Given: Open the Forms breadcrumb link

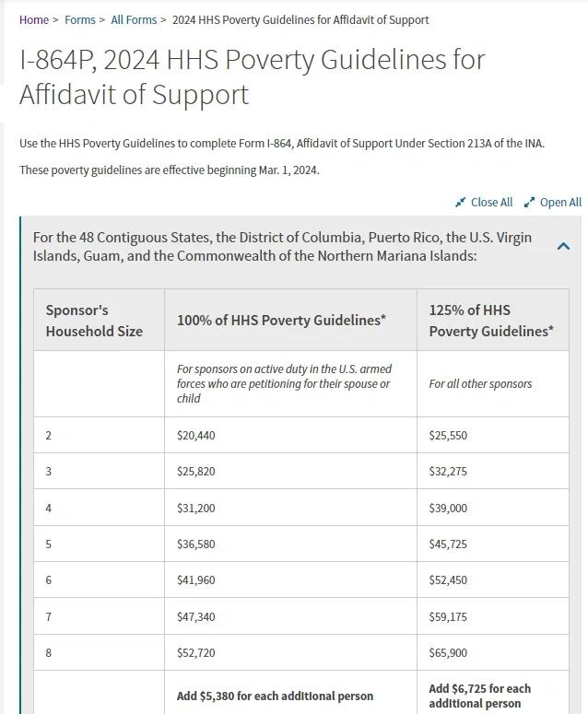Looking at the screenshot, I should click(x=80, y=19).
